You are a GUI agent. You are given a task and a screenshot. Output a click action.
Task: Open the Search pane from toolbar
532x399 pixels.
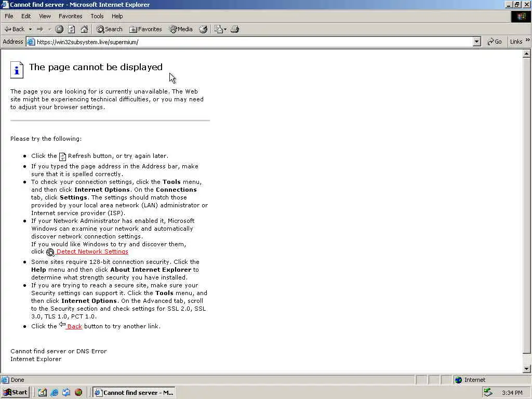[109, 29]
